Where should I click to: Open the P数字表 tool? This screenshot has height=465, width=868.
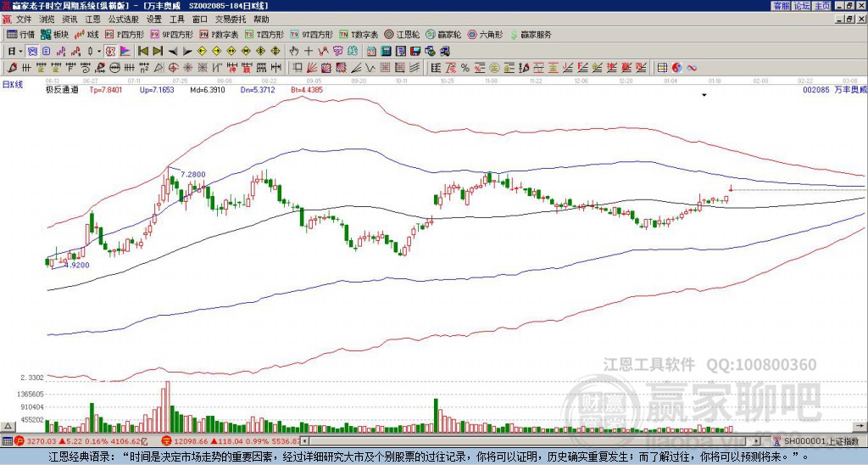[x=220, y=34]
